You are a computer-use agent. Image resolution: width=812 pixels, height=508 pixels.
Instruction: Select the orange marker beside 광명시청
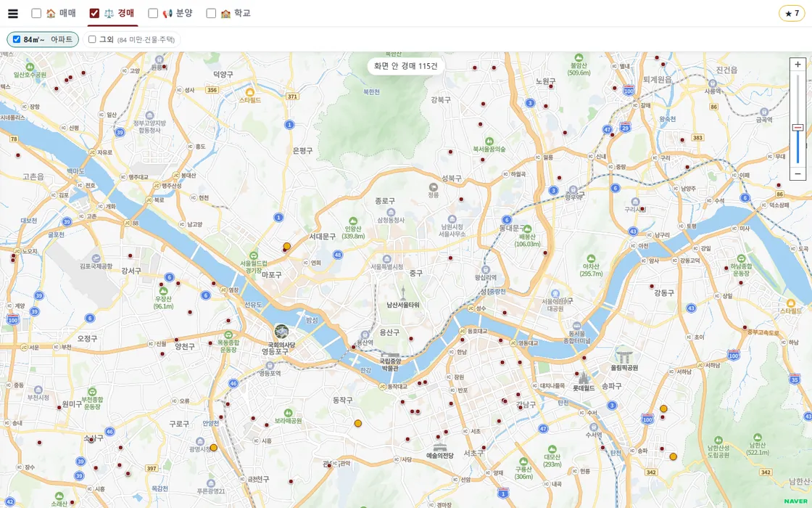tap(213, 447)
